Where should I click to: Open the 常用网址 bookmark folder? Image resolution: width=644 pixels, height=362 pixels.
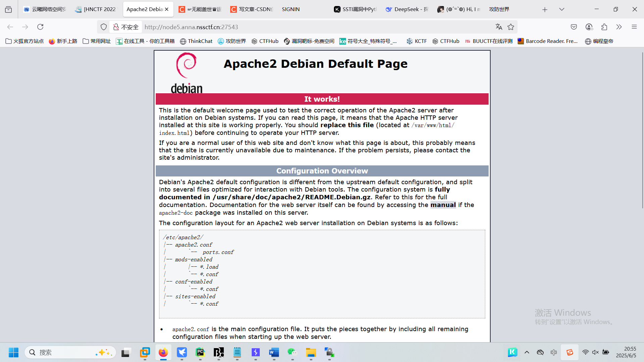(x=97, y=41)
